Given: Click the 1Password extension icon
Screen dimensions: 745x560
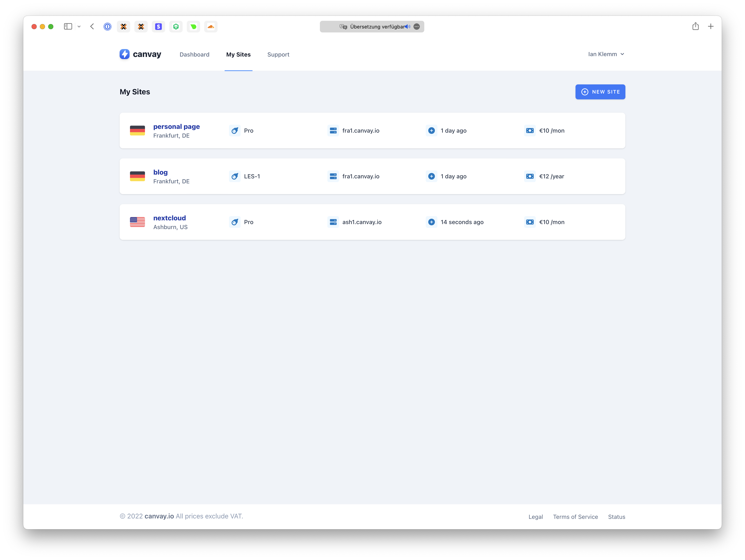Looking at the screenshot, I should (x=108, y=27).
